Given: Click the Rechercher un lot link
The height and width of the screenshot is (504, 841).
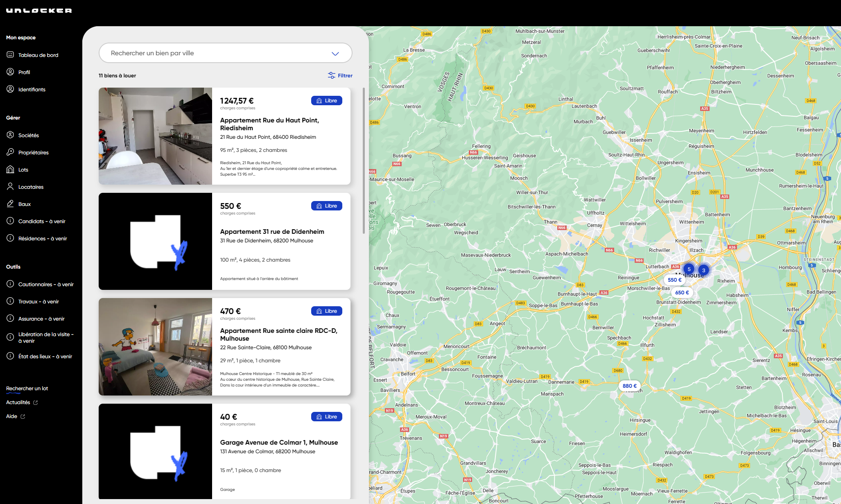Looking at the screenshot, I should [27, 388].
